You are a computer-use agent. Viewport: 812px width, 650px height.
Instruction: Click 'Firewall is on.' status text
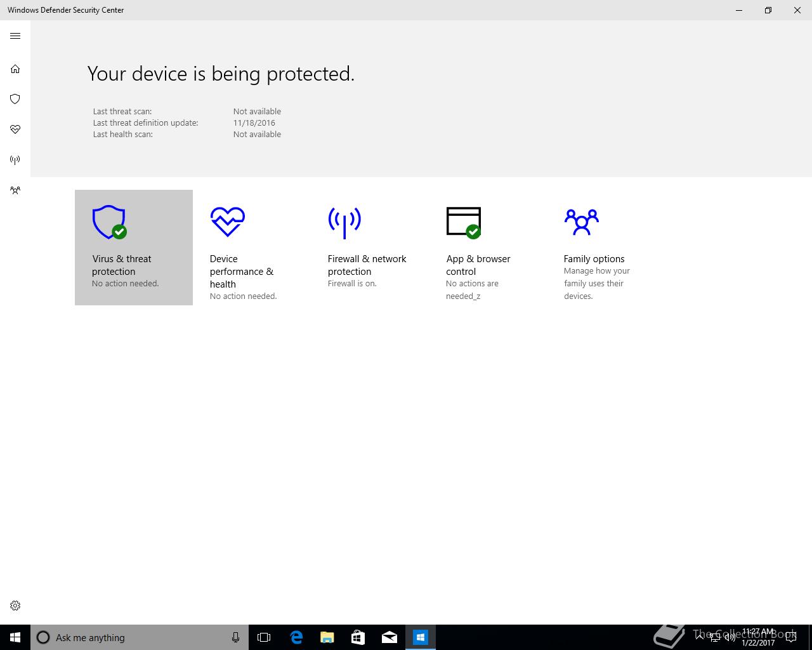click(352, 284)
